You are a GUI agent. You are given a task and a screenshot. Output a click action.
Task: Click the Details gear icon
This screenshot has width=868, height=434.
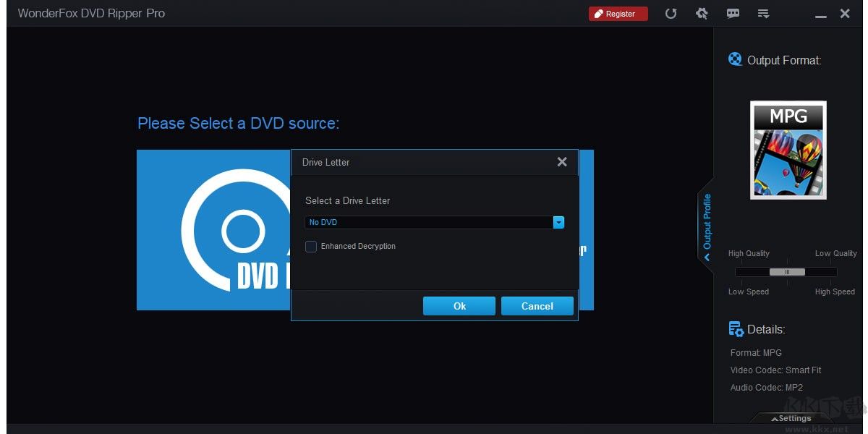click(736, 329)
